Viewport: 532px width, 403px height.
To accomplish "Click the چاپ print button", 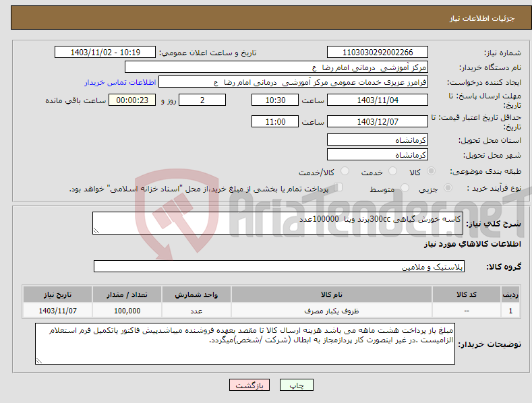I will point(297,385).
